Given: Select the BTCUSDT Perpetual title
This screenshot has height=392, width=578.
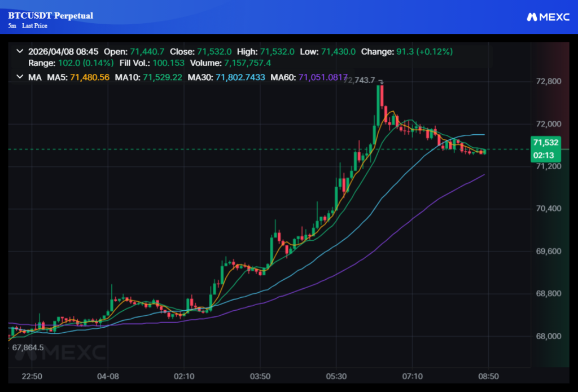Looking at the screenshot, I should 50,16.
